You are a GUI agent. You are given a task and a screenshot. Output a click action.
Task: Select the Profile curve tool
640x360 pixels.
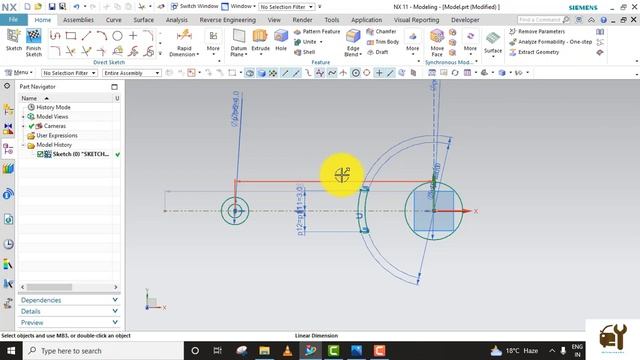click(x=55, y=36)
